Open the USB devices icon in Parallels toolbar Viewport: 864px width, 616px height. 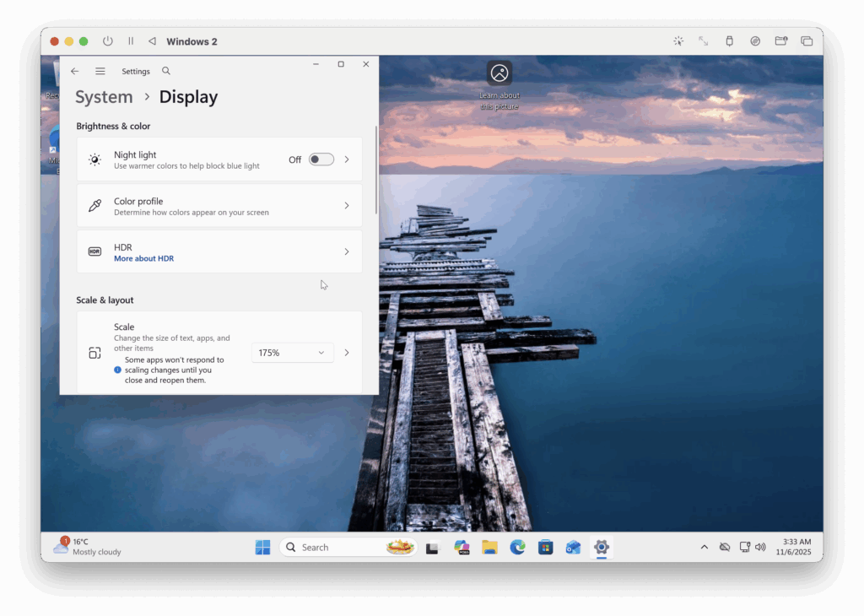729,41
